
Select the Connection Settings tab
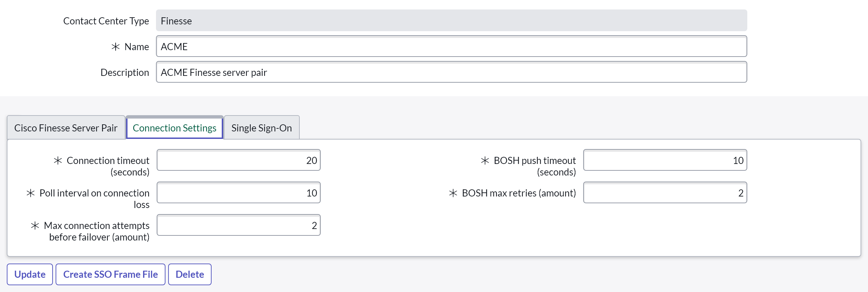pyautogui.click(x=174, y=128)
